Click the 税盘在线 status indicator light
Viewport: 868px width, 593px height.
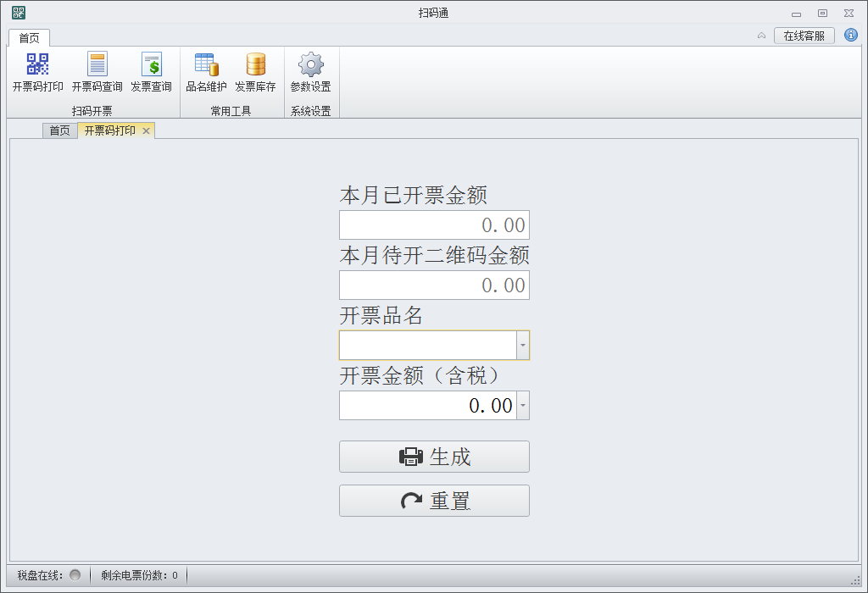[75, 575]
